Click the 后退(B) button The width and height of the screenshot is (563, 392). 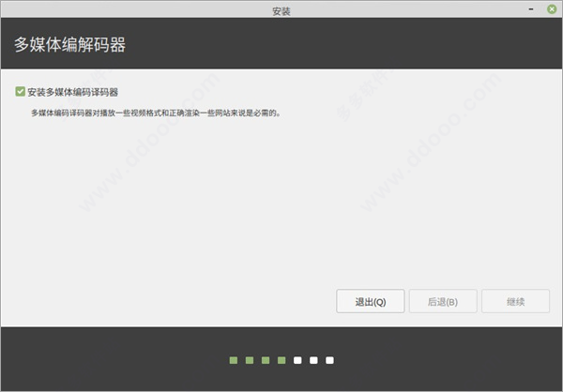pos(443,301)
